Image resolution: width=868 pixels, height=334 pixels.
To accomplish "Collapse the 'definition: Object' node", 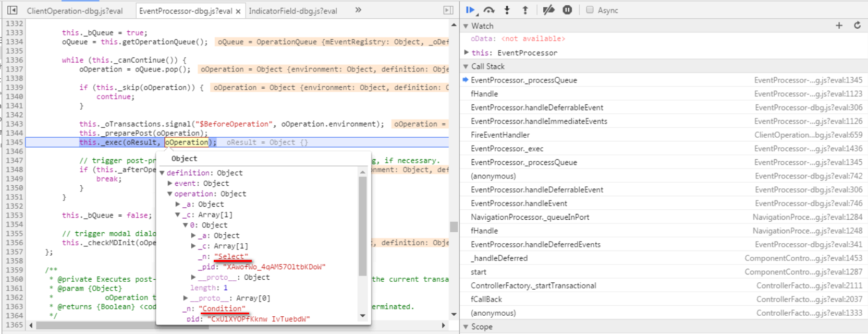I will [162, 173].
